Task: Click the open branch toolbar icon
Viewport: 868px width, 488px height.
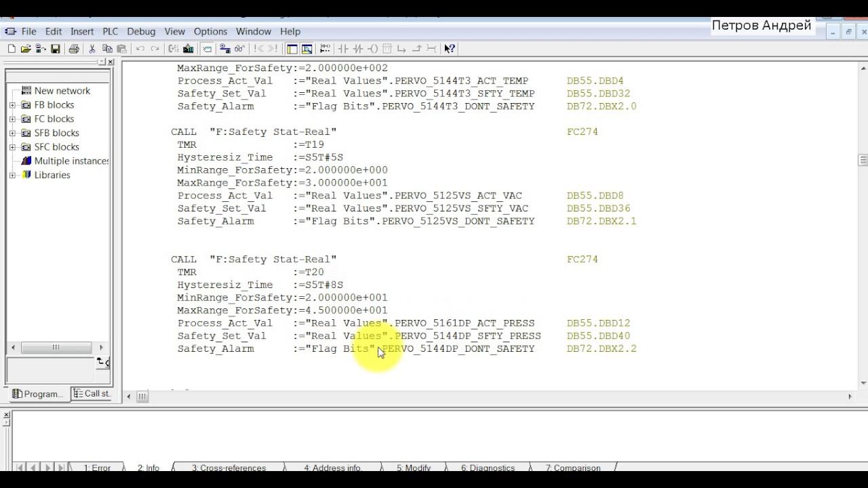Action: (402, 49)
